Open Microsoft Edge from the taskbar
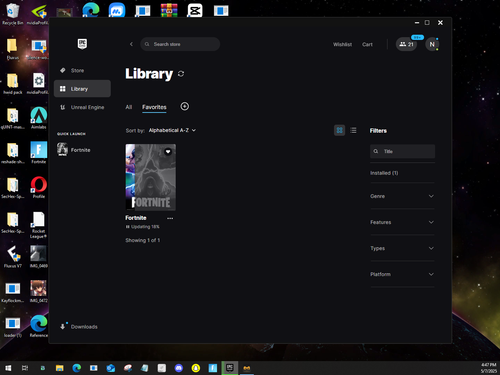The height and width of the screenshot is (375, 500). pyautogui.click(x=77, y=368)
